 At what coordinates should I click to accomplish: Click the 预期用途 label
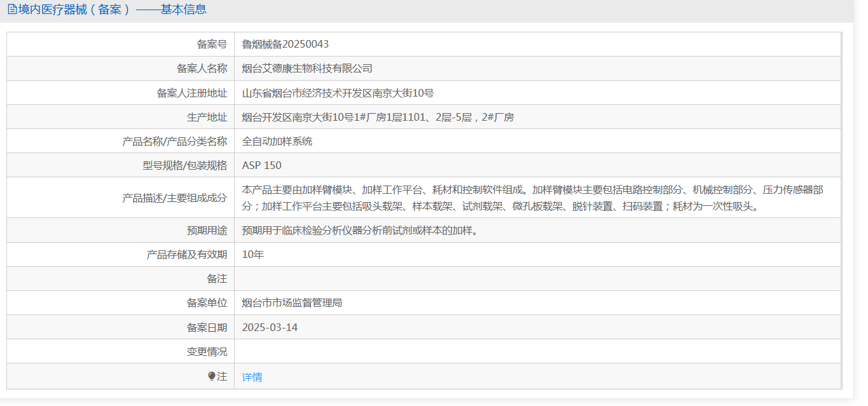coord(207,230)
